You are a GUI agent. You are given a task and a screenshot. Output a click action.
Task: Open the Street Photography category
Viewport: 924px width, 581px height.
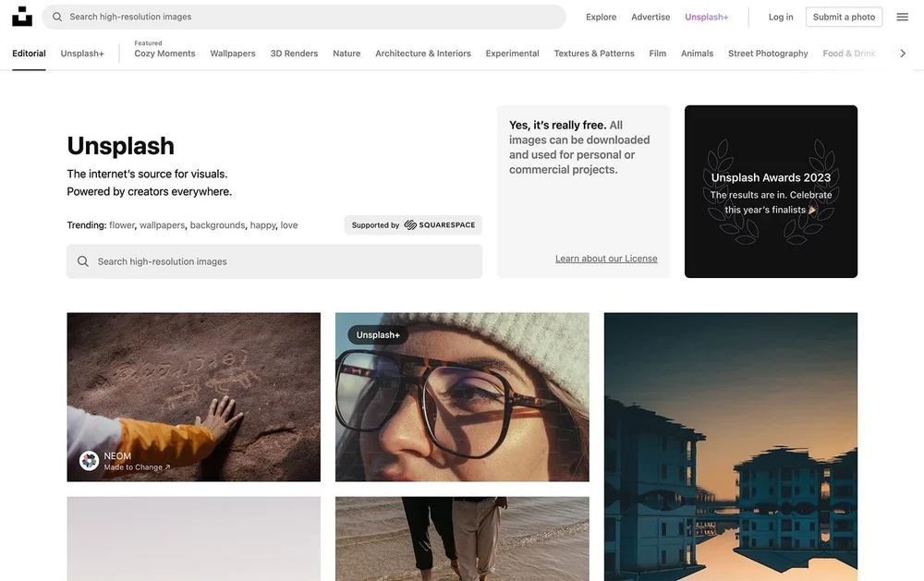[x=768, y=53]
